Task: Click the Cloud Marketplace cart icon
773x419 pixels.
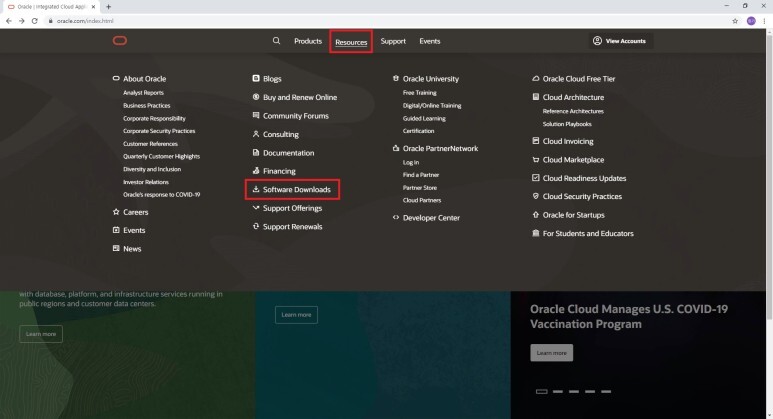Action: click(x=536, y=160)
